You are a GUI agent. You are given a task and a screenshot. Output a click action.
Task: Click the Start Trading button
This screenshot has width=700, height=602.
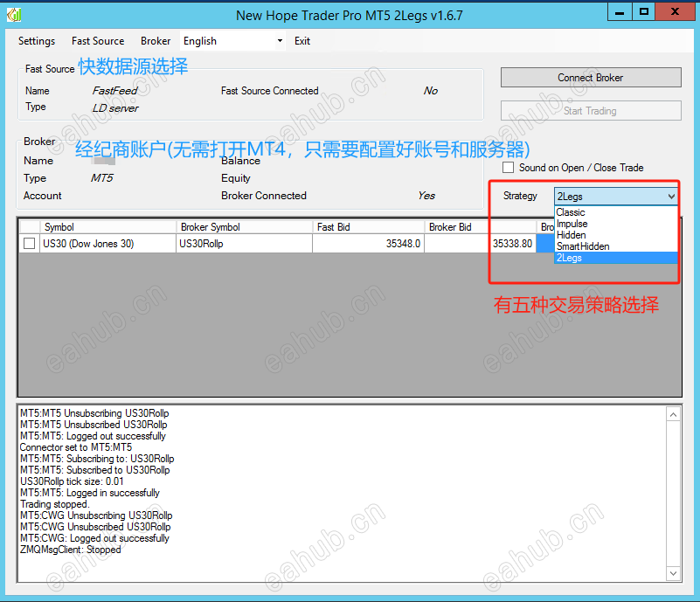[x=591, y=111]
